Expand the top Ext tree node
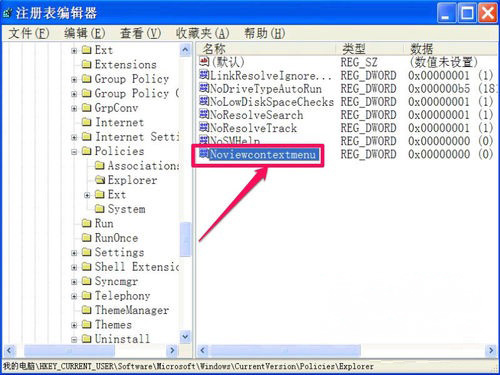This screenshot has height=375, width=500. 74,51
